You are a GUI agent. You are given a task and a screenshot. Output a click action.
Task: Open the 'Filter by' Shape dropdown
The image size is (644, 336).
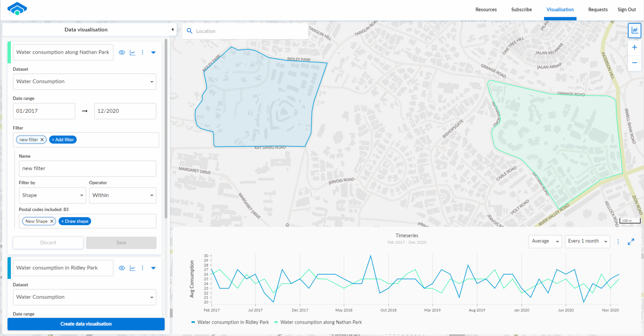click(x=53, y=195)
